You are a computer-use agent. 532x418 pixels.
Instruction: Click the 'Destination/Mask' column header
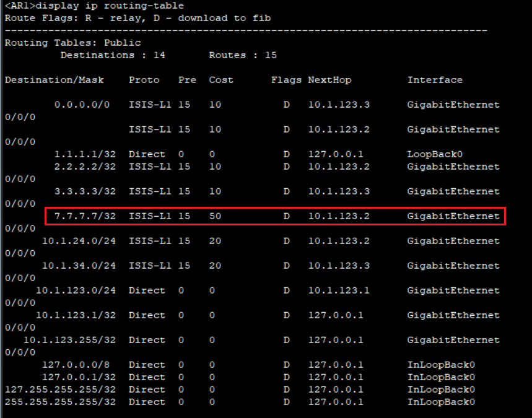[x=55, y=80]
